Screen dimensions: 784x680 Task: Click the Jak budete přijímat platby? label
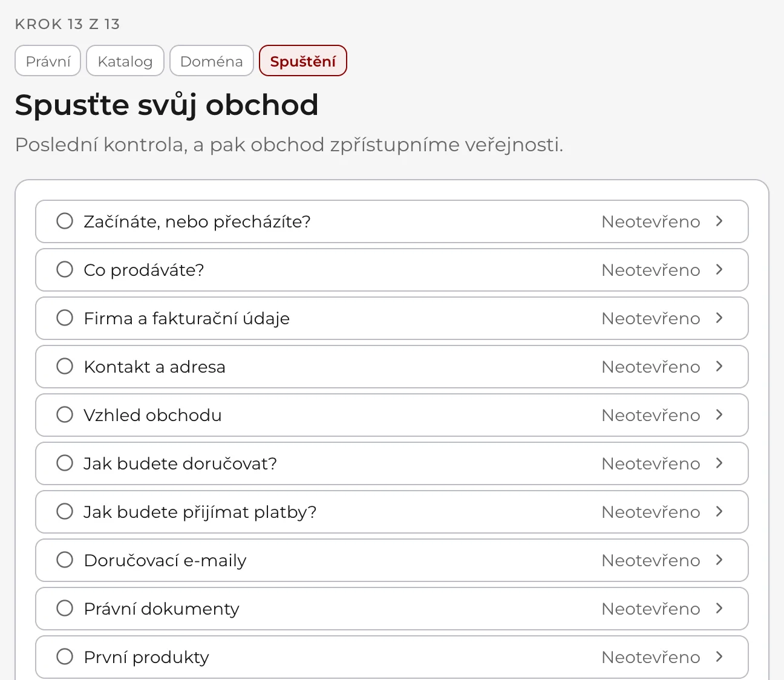[200, 512]
